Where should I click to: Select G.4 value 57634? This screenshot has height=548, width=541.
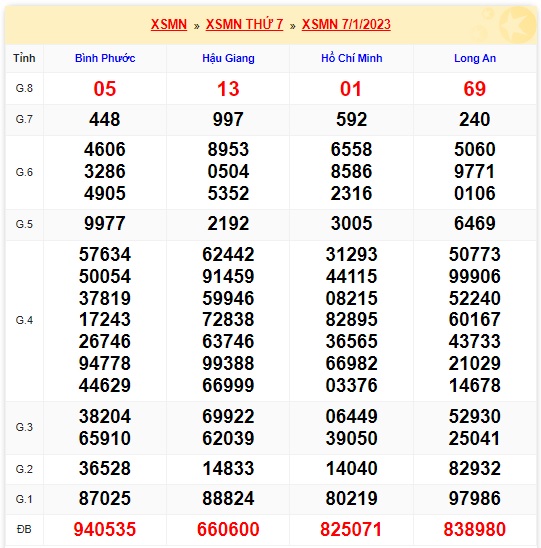tap(104, 254)
